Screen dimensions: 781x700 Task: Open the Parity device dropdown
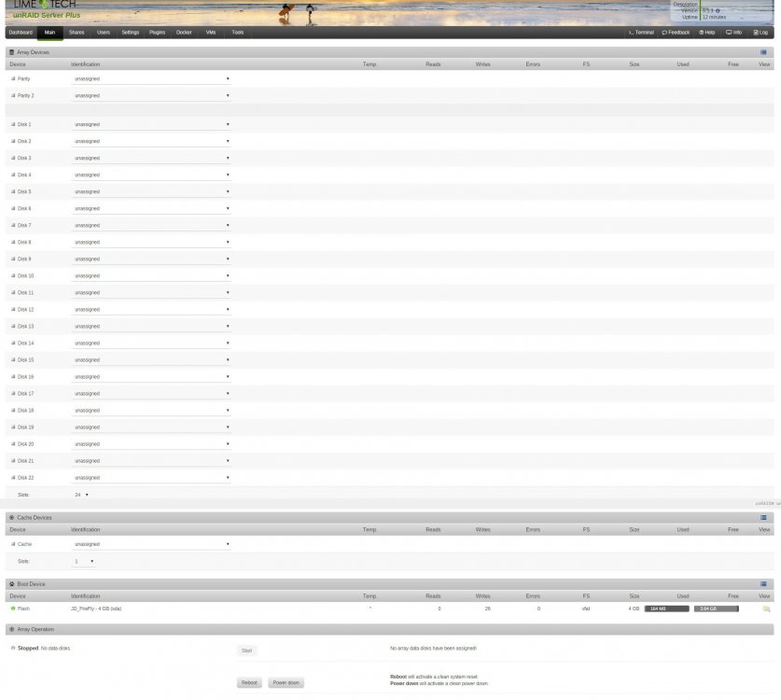coord(151,78)
